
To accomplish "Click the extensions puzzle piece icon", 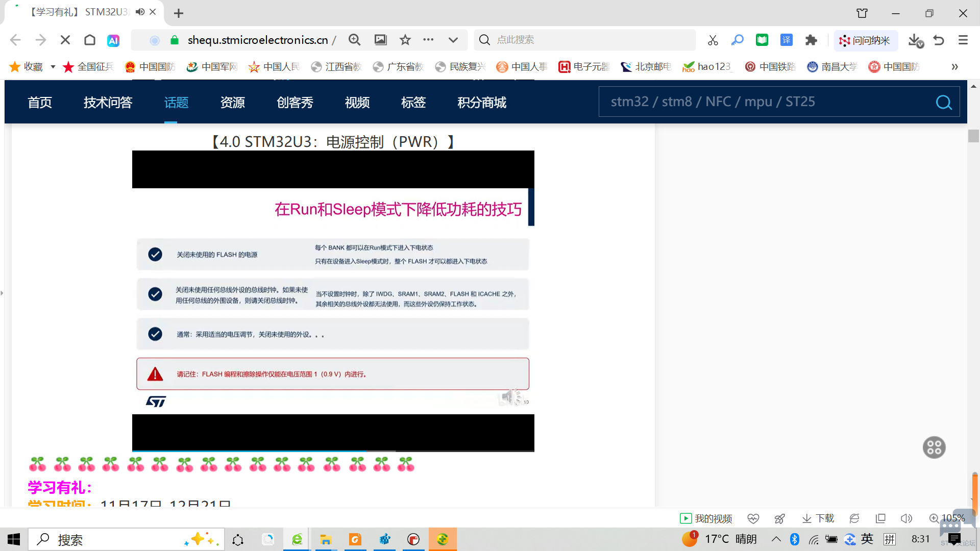I will 811,40.
